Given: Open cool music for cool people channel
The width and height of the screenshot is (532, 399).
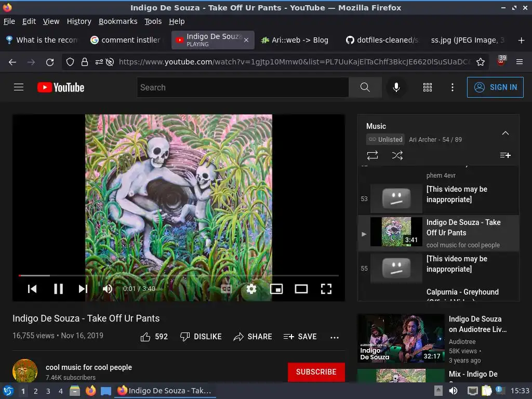Looking at the screenshot, I should point(89,367).
